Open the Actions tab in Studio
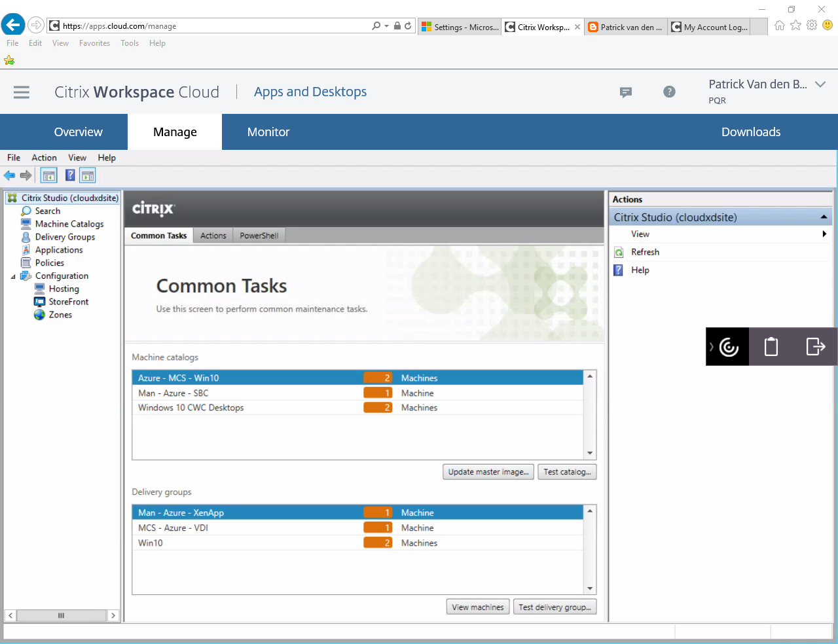 coord(213,236)
